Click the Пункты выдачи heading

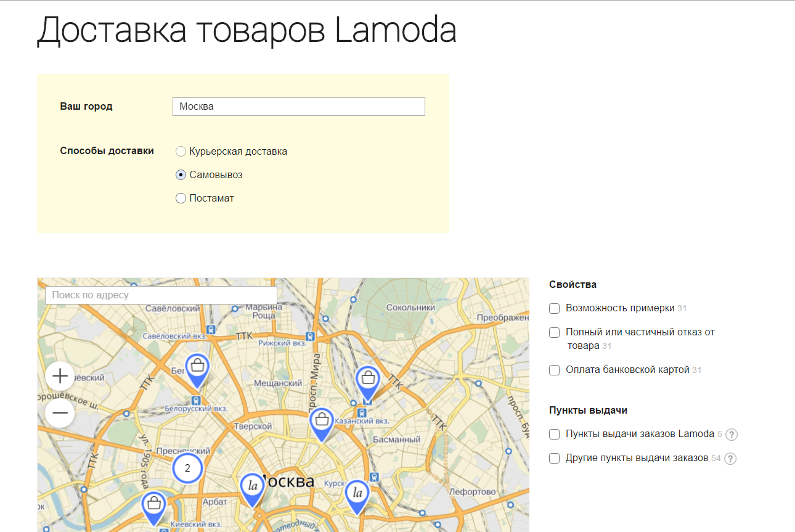[x=588, y=411]
